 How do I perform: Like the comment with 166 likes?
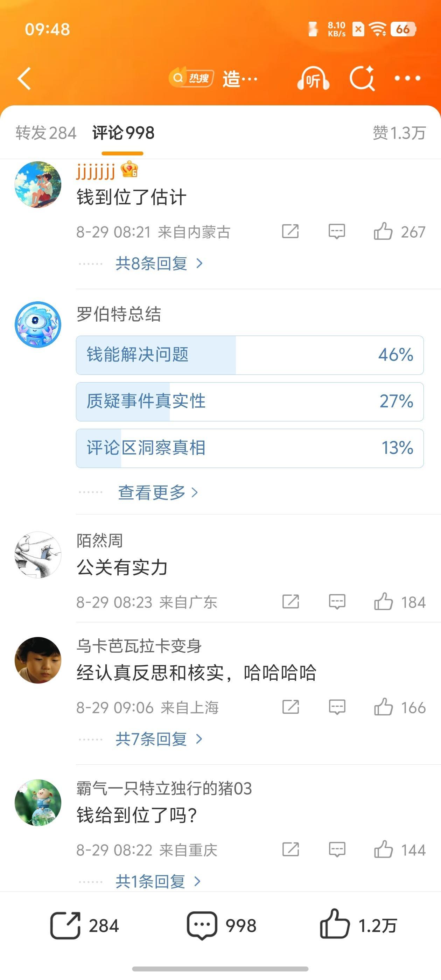coord(383,707)
